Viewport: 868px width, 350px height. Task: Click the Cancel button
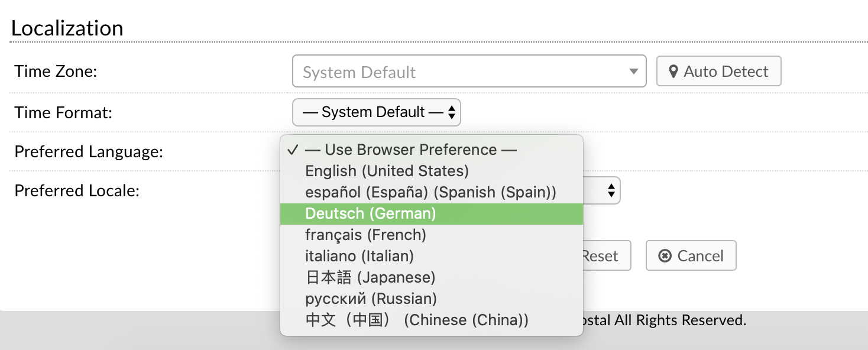[x=691, y=255]
